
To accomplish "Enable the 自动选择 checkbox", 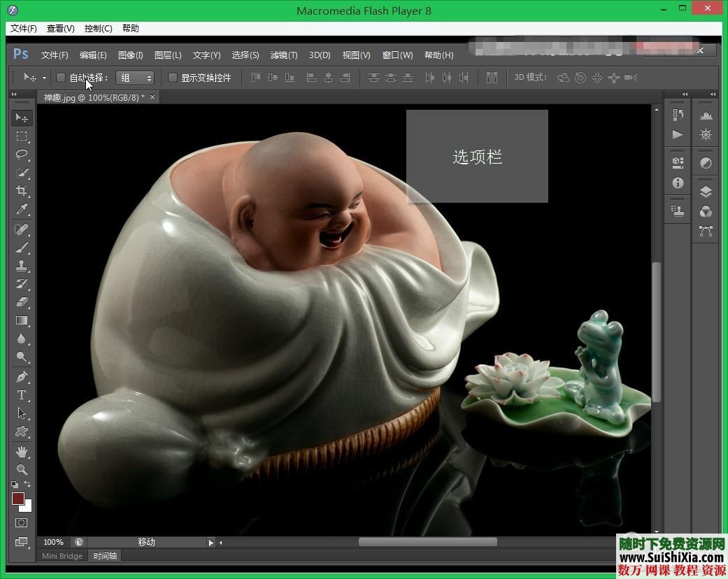I will tap(62, 78).
